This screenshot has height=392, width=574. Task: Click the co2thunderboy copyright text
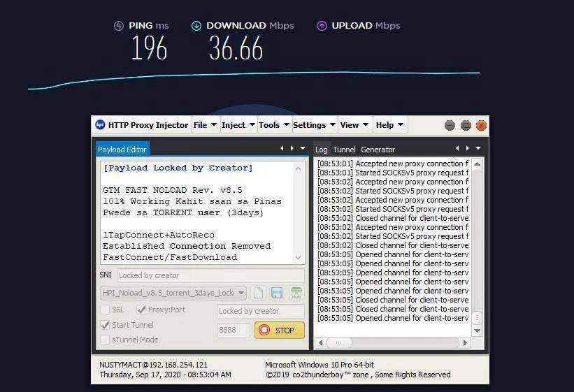tap(358, 375)
